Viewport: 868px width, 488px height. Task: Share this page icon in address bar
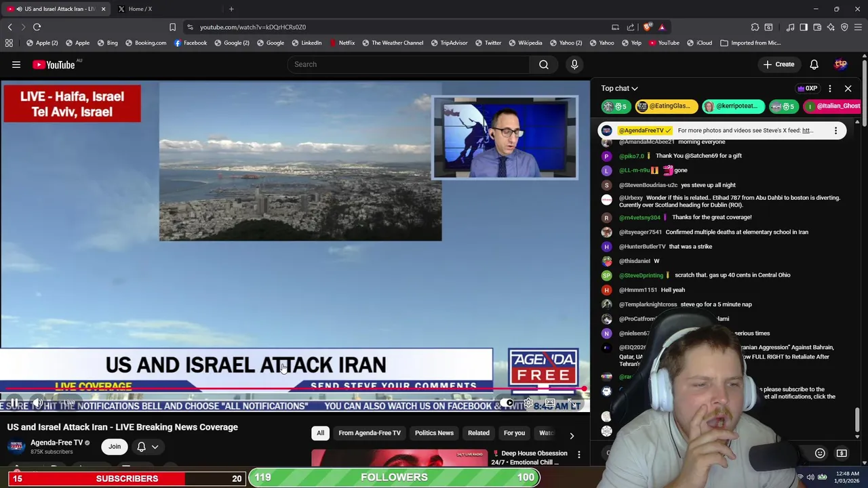631,27
